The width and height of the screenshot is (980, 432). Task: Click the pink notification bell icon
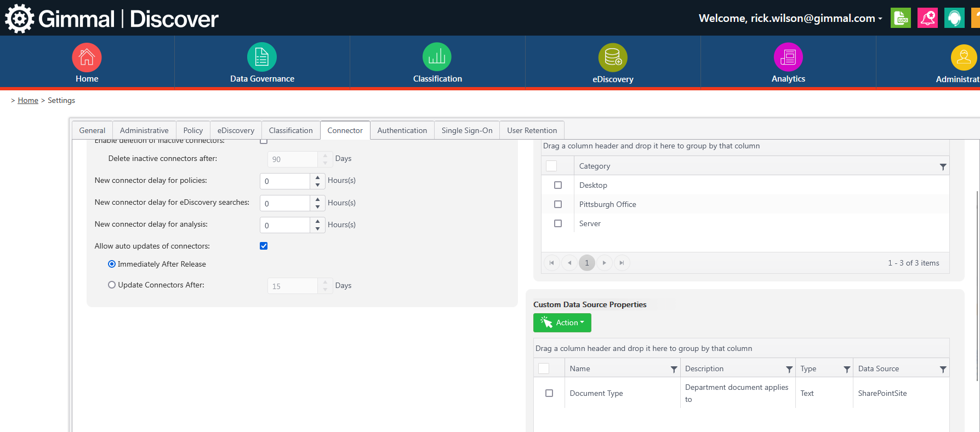(x=927, y=18)
